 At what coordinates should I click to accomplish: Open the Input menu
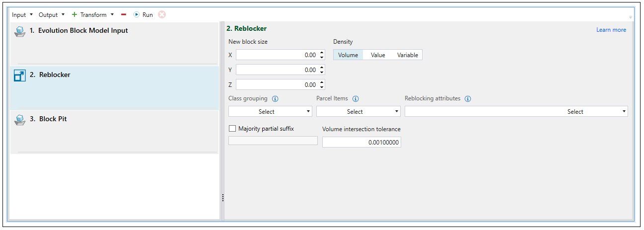click(x=22, y=15)
